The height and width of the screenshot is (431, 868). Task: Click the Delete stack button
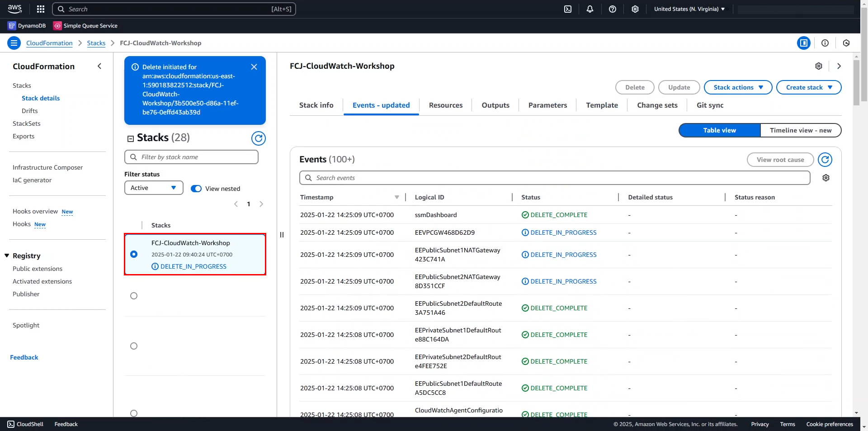tap(635, 87)
